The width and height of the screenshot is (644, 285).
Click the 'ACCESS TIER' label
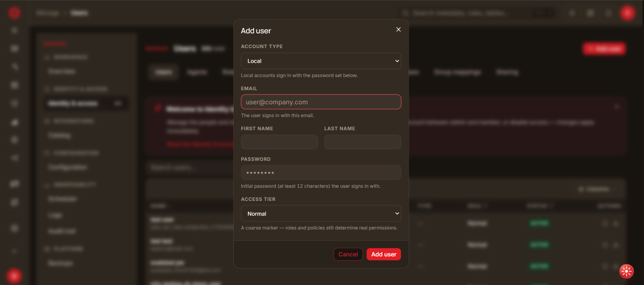(258, 199)
